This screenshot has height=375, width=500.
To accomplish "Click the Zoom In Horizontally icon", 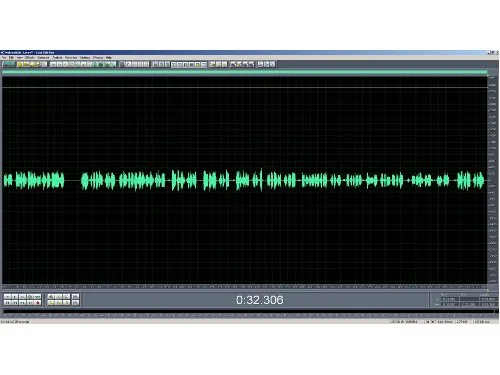I will (51, 297).
